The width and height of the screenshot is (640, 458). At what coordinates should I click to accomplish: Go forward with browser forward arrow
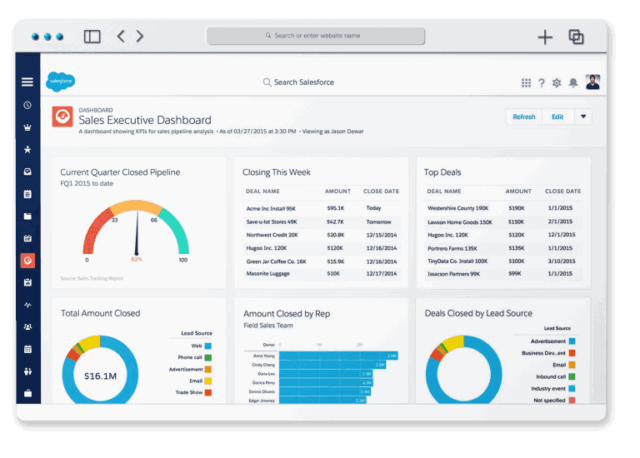tap(140, 36)
